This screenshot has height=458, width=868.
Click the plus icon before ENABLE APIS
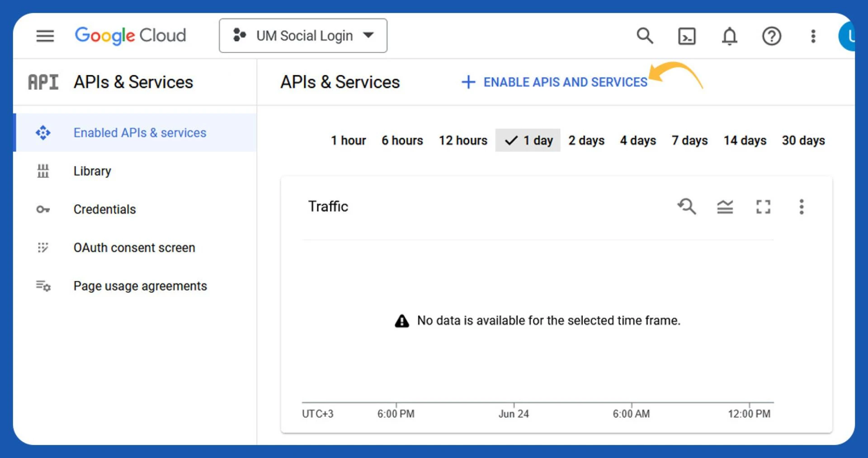click(468, 82)
